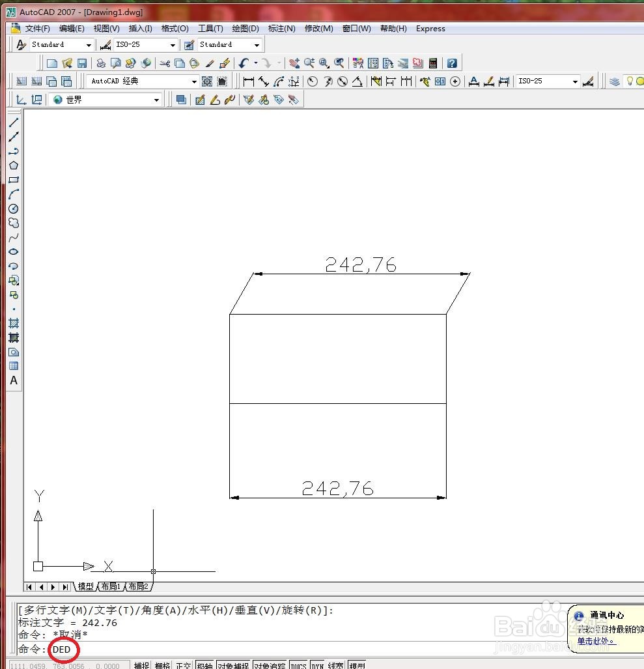Click the Arc Length dimension tool
644x669 pixels.
click(x=279, y=81)
